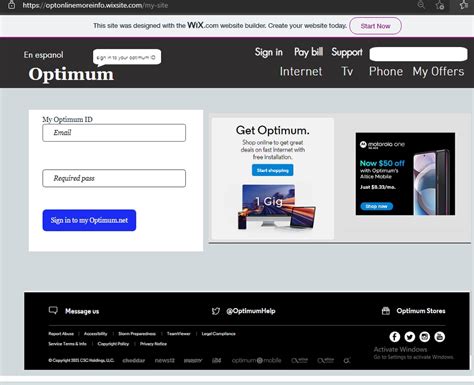Click the padlock icon in the address bar
This screenshot has width=474, height=385.
click(11, 5)
